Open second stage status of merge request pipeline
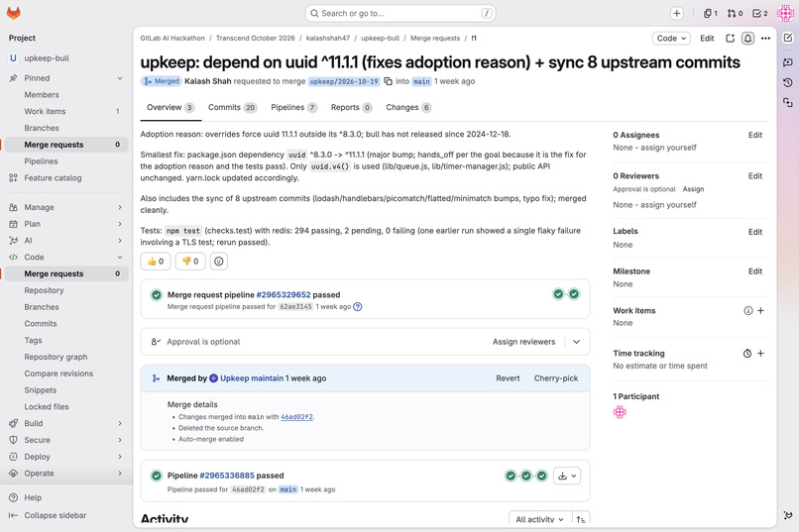The image size is (799, 532). click(x=574, y=294)
